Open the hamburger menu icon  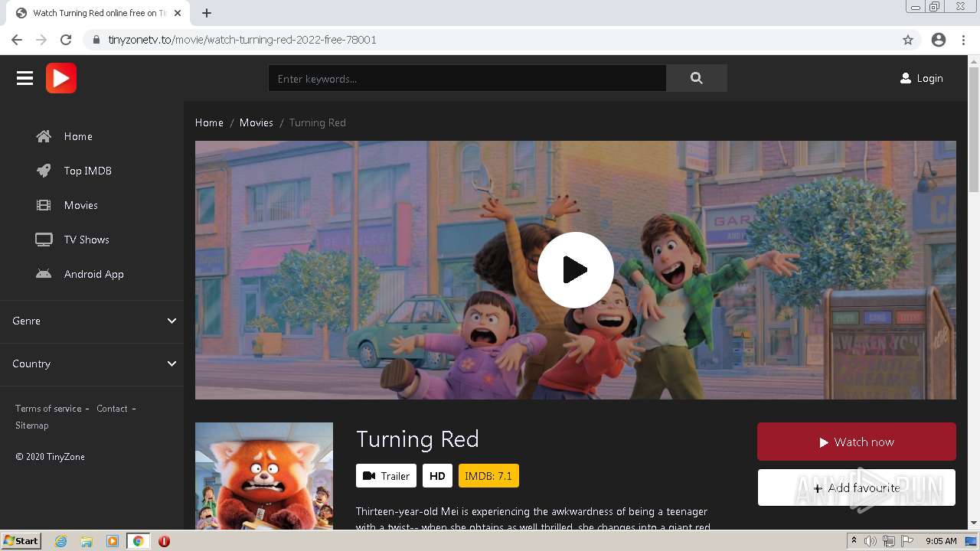(x=24, y=78)
